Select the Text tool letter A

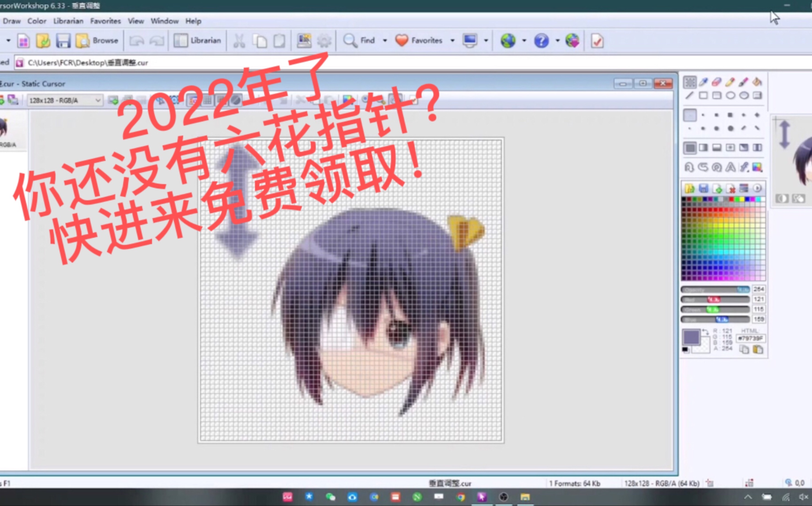tap(730, 167)
